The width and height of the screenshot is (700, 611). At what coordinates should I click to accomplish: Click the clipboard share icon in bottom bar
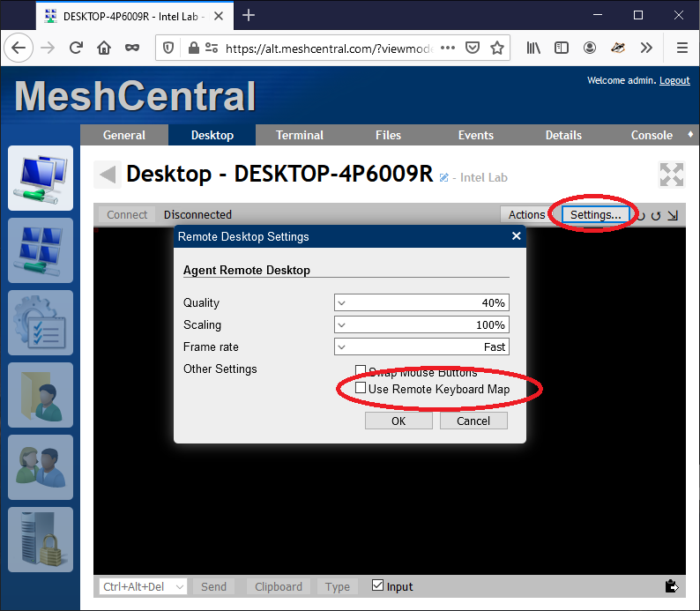pyautogui.click(x=672, y=586)
